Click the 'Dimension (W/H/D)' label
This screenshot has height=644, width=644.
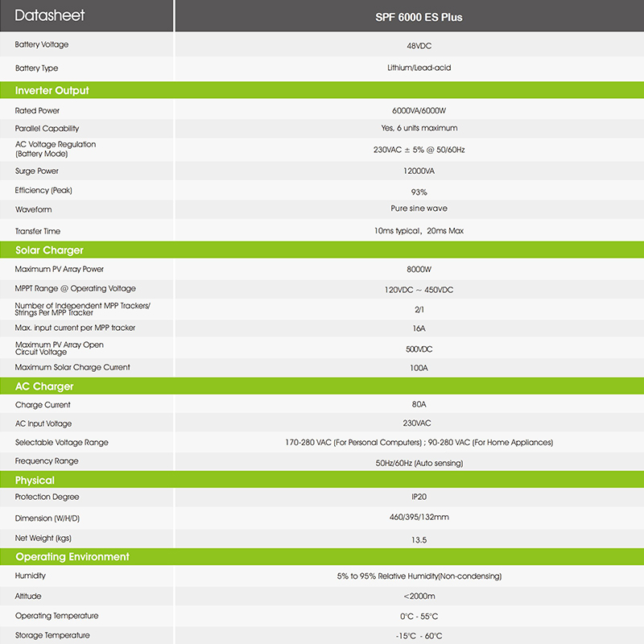(47, 518)
